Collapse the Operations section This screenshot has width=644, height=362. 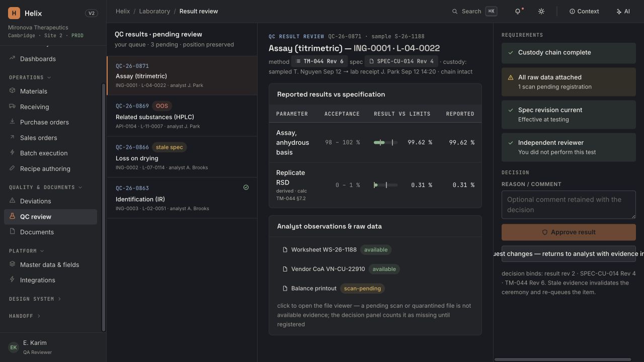click(x=30, y=77)
